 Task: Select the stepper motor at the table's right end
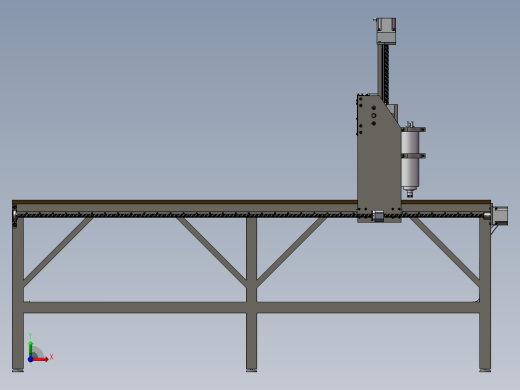click(x=501, y=216)
